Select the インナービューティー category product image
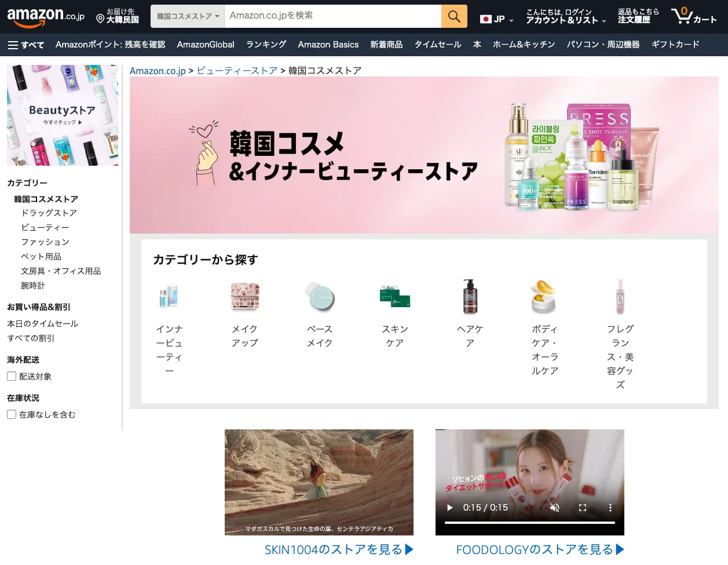 (x=169, y=296)
